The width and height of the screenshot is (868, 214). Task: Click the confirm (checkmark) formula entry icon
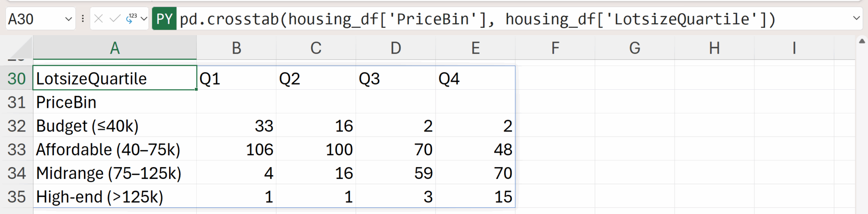[x=114, y=19]
